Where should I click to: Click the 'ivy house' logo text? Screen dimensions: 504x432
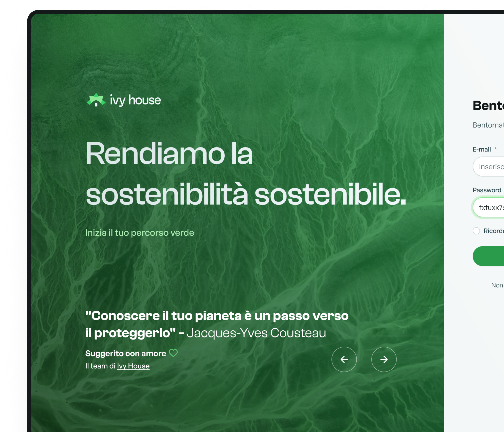(x=135, y=100)
